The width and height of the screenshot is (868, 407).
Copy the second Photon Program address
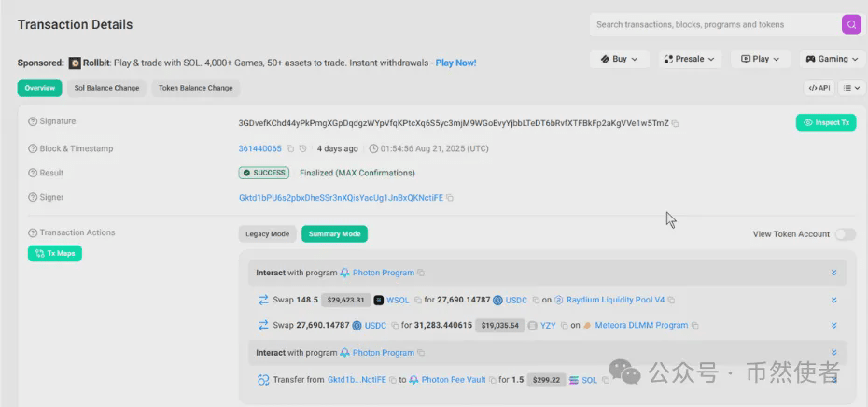[x=421, y=353]
